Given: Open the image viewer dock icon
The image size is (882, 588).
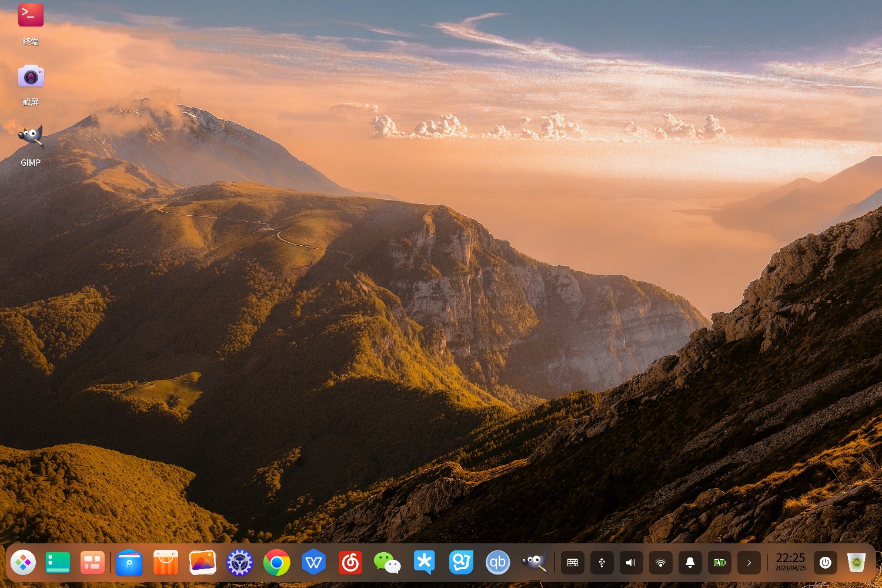Looking at the screenshot, I should 203,563.
